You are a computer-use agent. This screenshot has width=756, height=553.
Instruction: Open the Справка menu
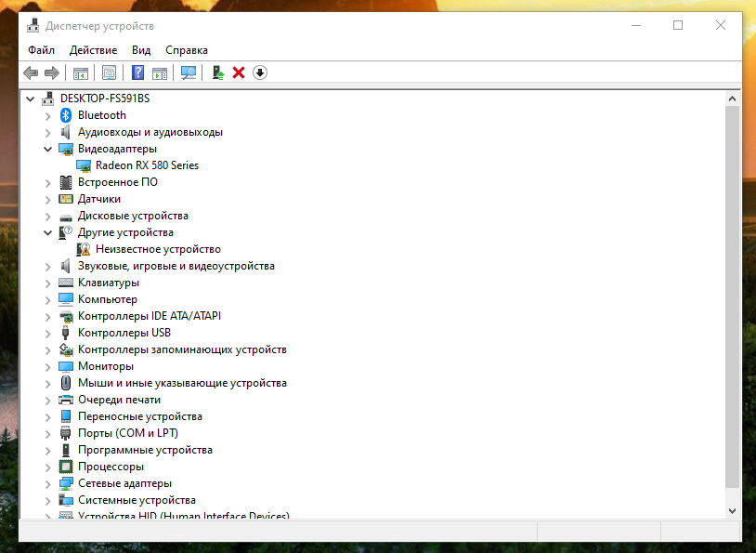point(187,50)
